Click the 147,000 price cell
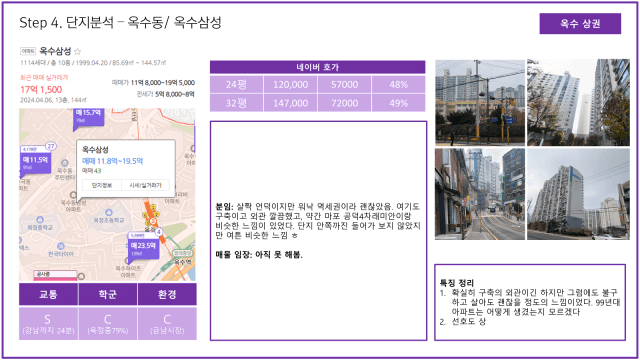The width and height of the screenshot is (640, 360). tap(290, 103)
